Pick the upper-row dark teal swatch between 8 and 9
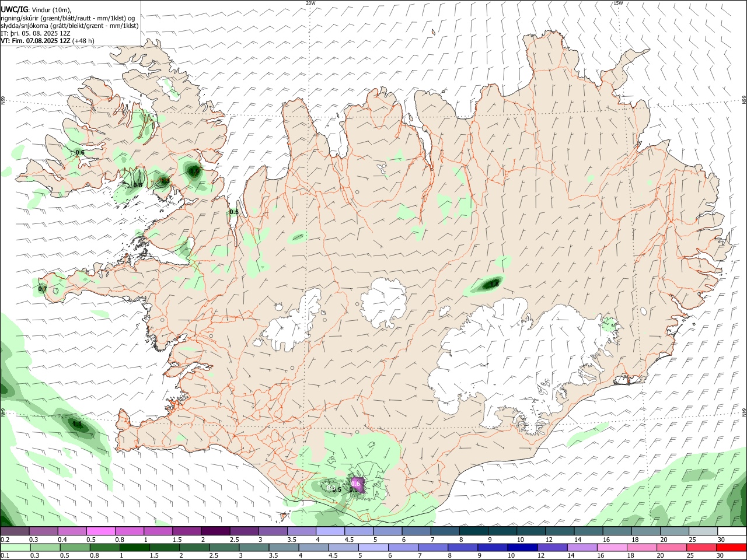The image size is (747, 560). (x=473, y=531)
